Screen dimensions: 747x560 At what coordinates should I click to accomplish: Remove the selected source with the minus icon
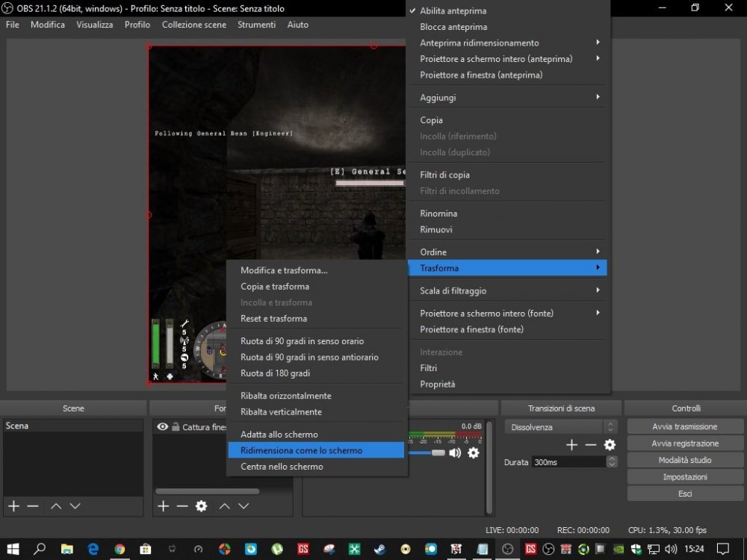click(x=182, y=505)
